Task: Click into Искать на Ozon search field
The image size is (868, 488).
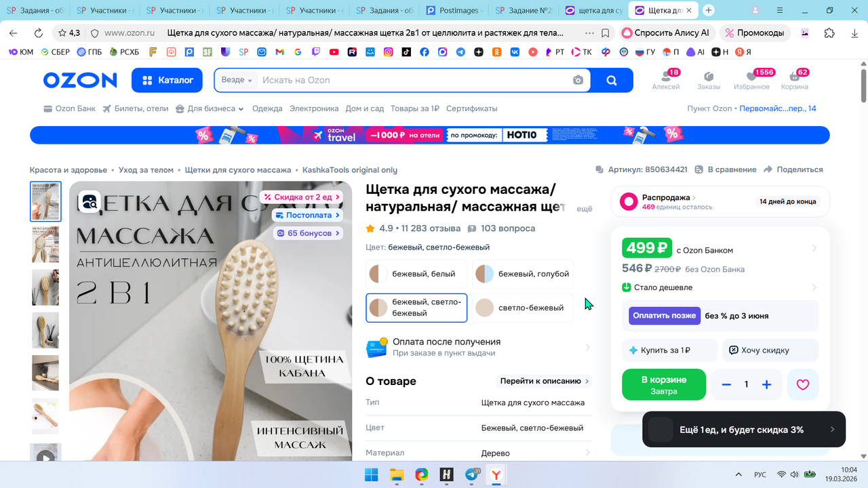Action: click(414, 80)
